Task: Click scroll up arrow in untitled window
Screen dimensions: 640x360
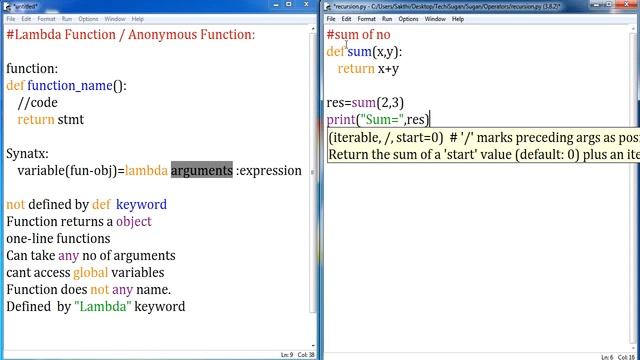Action: click(313, 29)
